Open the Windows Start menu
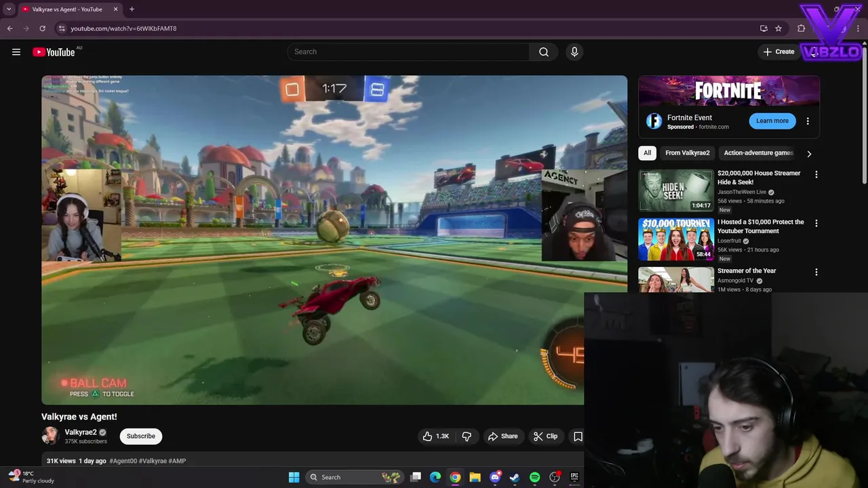This screenshot has width=868, height=488. (294, 477)
